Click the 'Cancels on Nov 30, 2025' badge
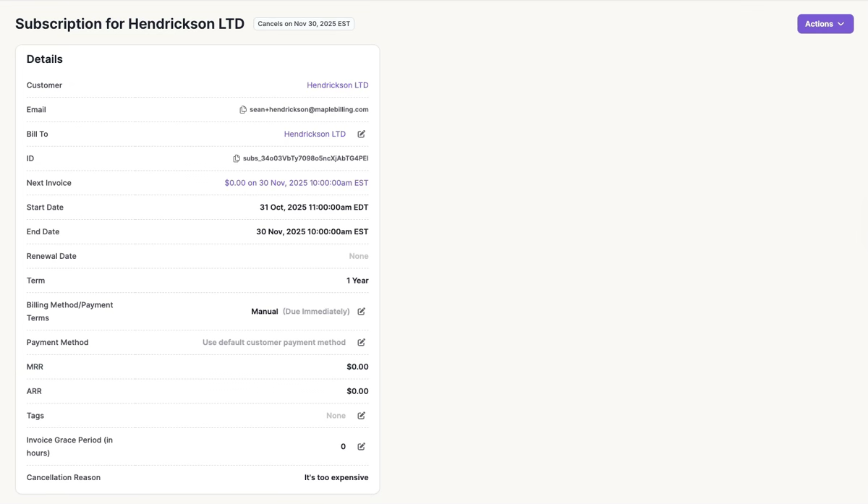This screenshot has height=504, width=868. click(x=304, y=24)
